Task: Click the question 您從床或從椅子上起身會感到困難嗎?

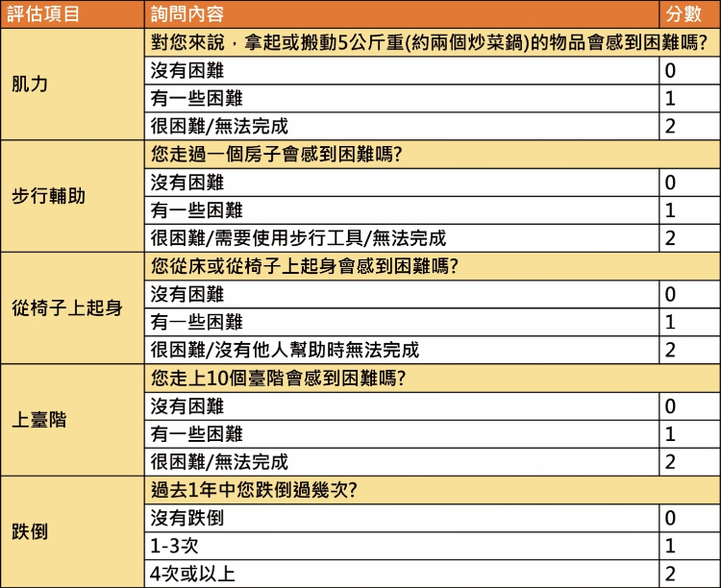Action: point(433,266)
